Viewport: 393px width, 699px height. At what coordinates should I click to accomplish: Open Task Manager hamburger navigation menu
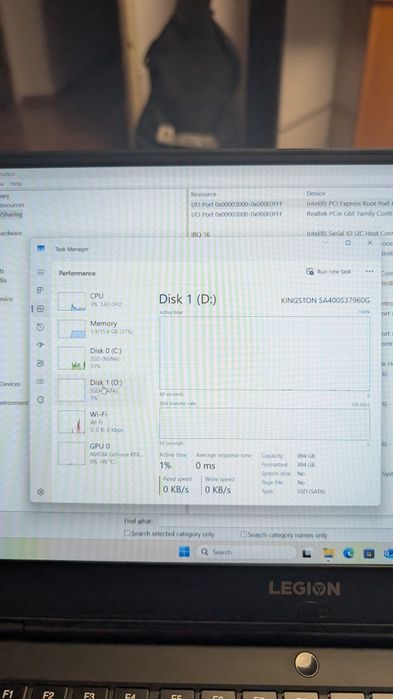41,272
